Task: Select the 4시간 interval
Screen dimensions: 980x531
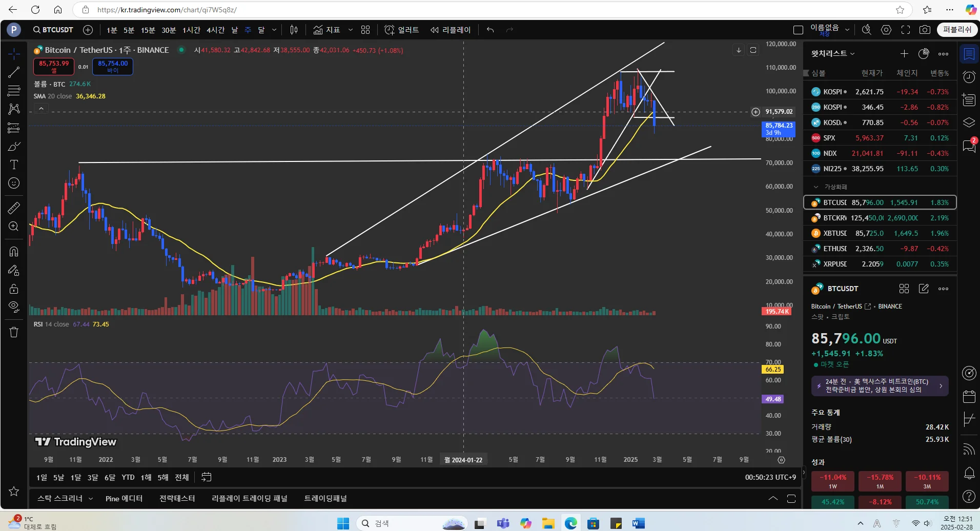Action: [x=215, y=30]
